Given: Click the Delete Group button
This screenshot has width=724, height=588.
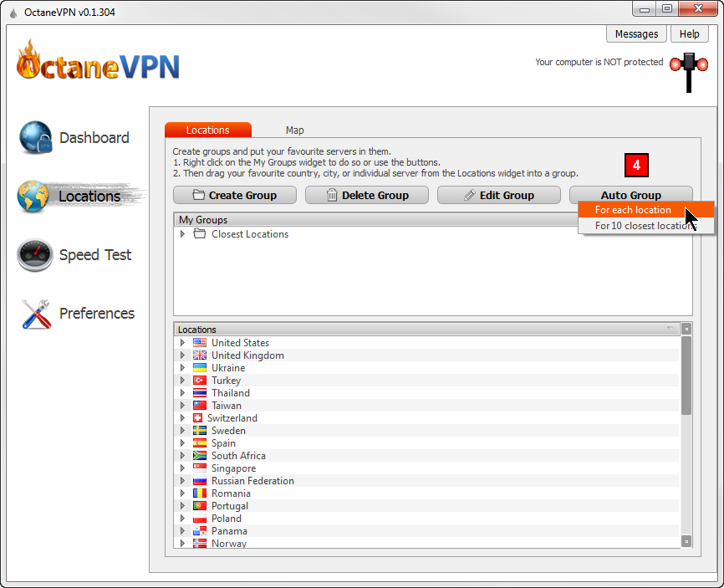Looking at the screenshot, I should coord(367,195).
